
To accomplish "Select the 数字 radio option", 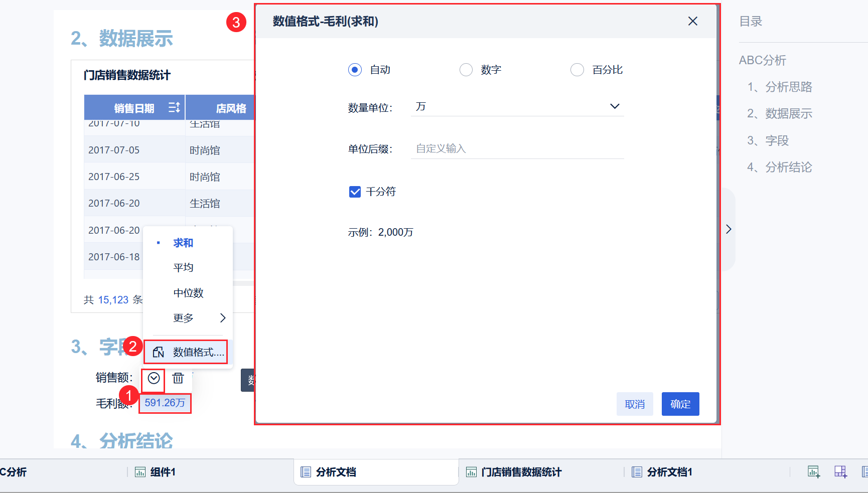I will click(x=466, y=70).
